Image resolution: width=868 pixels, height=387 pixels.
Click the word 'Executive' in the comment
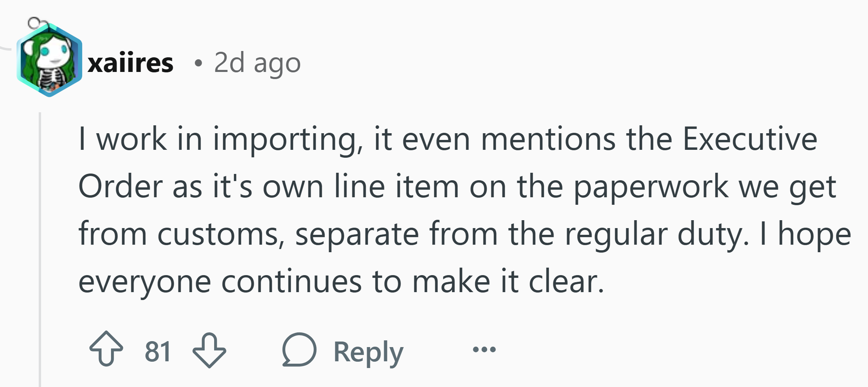(750, 139)
